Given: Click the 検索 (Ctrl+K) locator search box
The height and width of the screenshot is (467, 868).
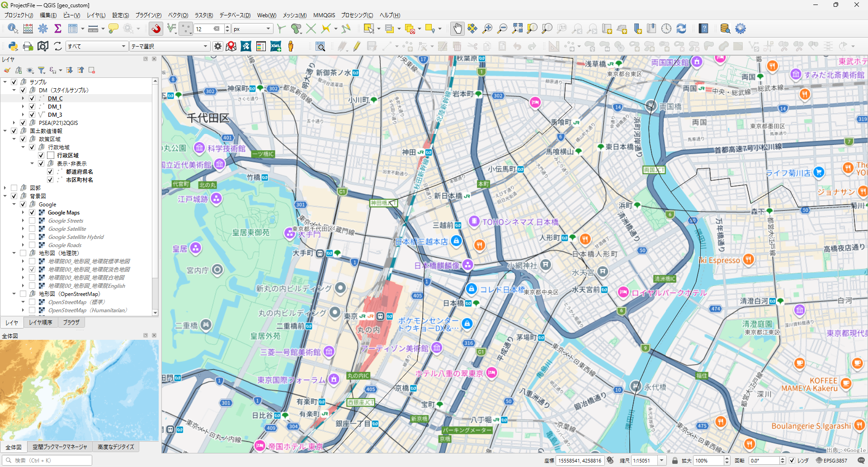Looking at the screenshot, I should 47,460.
